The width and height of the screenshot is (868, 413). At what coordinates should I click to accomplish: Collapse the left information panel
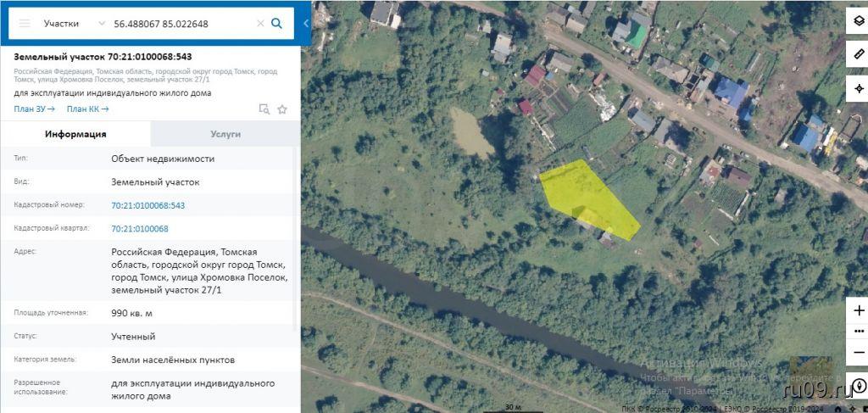click(x=306, y=24)
